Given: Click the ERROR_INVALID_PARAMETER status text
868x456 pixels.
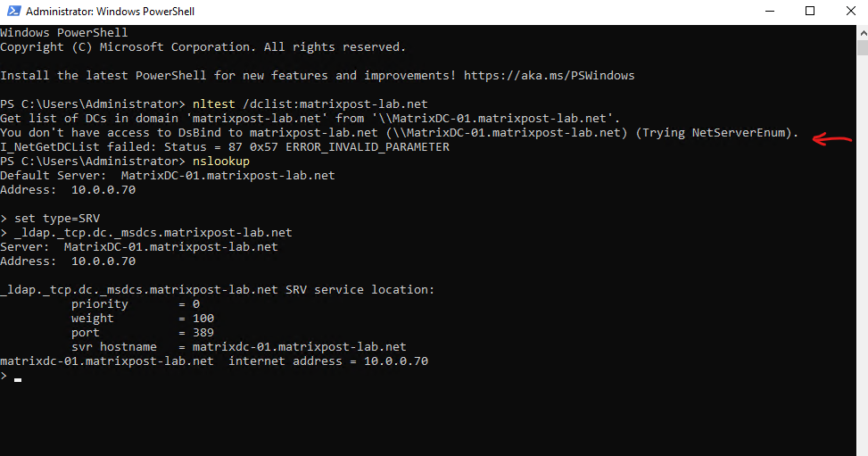Looking at the screenshot, I should point(368,147).
